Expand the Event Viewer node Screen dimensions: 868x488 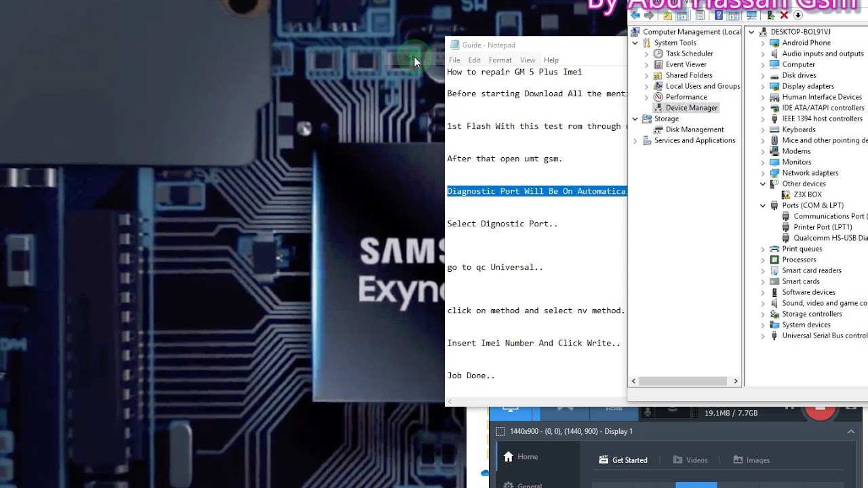(647, 64)
